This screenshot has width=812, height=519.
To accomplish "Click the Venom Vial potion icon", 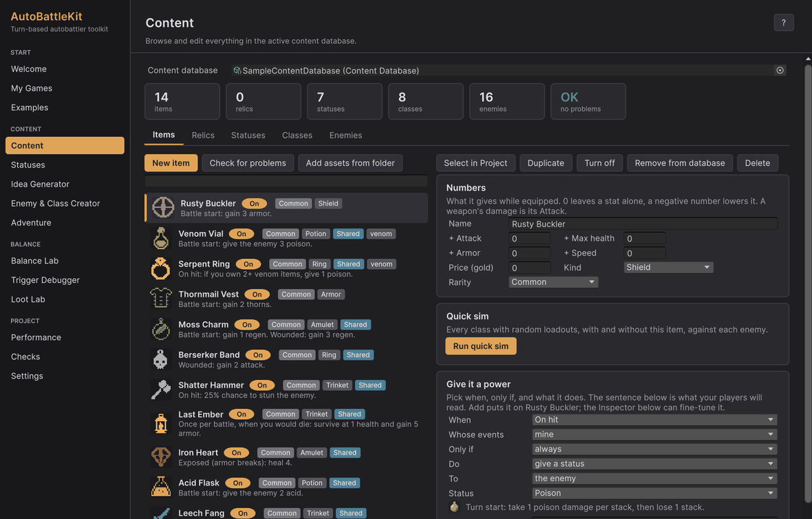I will tap(161, 237).
